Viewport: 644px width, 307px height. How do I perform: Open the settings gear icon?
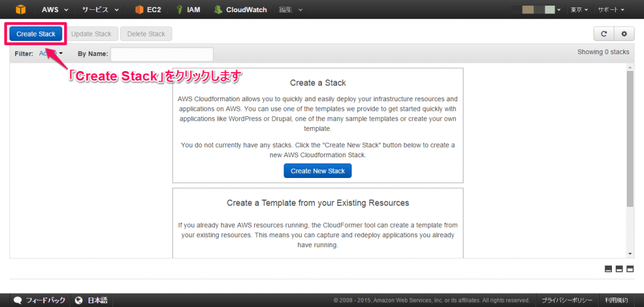coord(625,34)
